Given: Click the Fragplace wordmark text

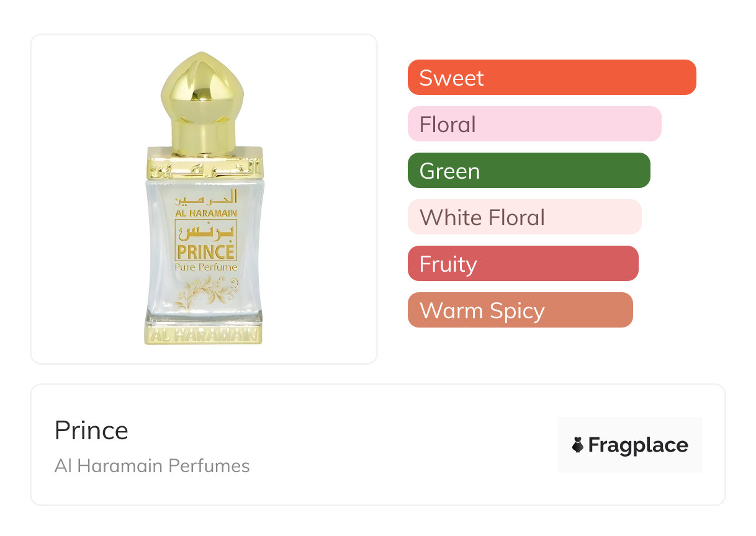Looking at the screenshot, I should 638,445.
